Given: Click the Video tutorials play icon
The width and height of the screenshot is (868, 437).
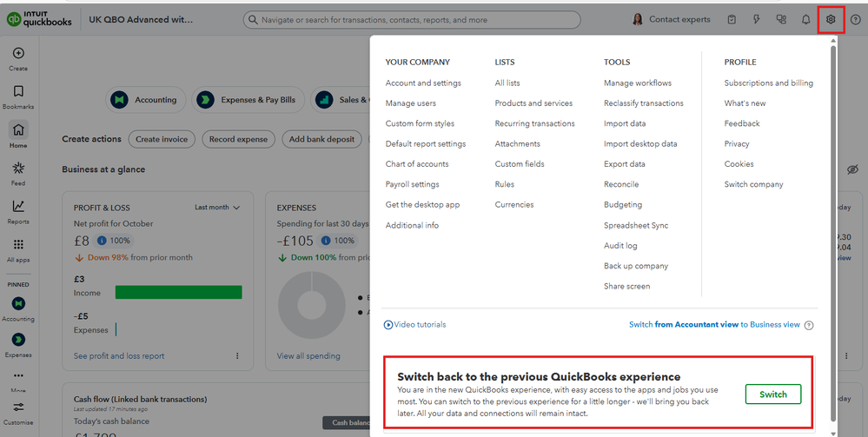Looking at the screenshot, I should click(388, 325).
